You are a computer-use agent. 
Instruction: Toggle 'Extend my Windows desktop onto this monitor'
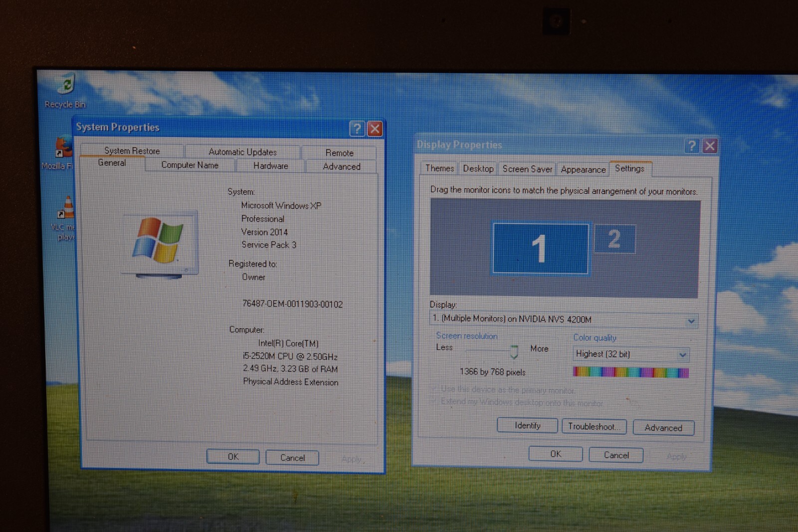(x=517, y=402)
